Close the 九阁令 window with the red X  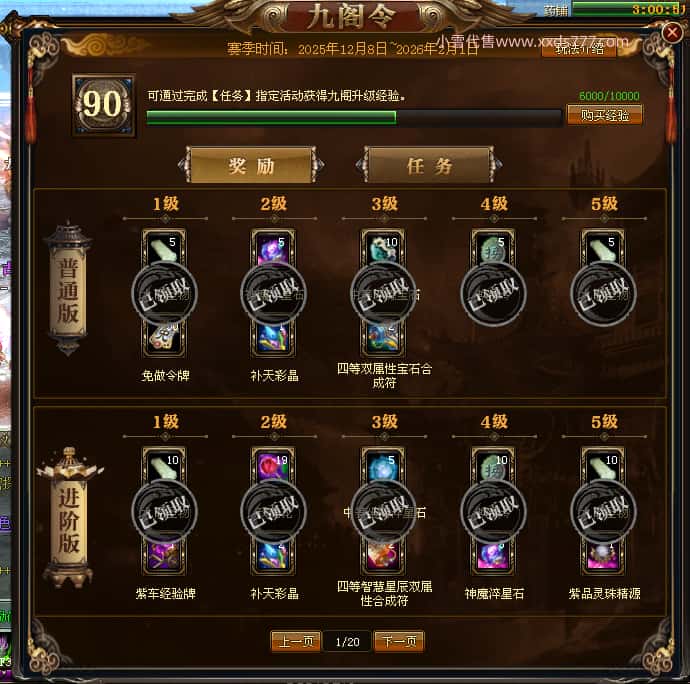coord(672,33)
